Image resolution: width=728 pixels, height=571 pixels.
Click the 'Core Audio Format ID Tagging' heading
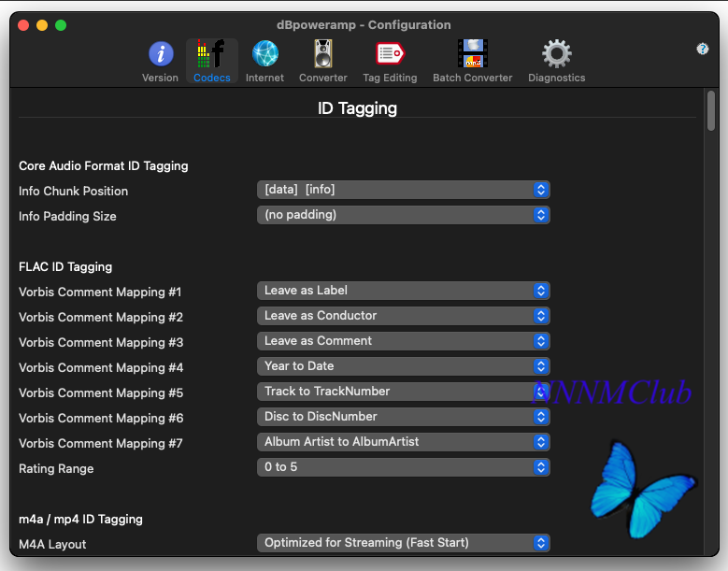pyautogui.click(x=104, y=165)
